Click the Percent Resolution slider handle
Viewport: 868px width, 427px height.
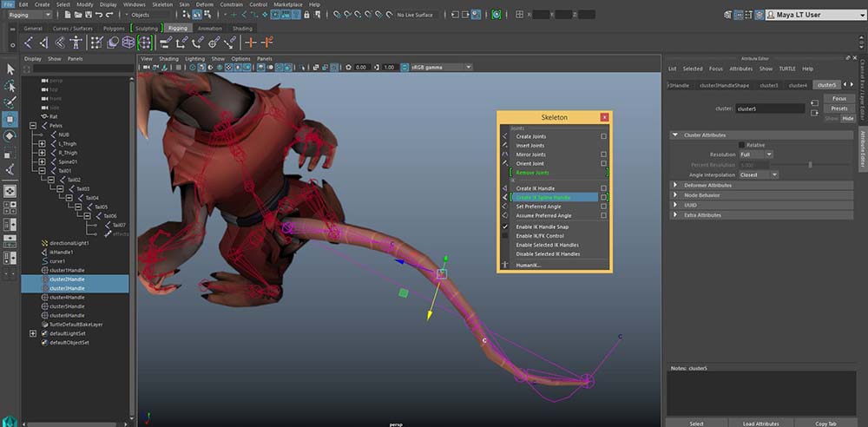pos(810,164)
